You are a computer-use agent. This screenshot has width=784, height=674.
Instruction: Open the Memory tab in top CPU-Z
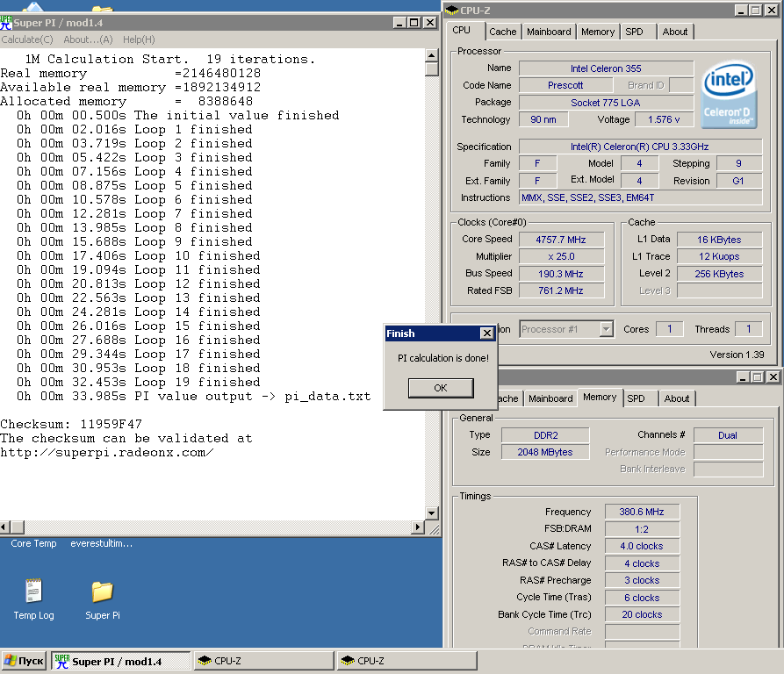(598, 32)
